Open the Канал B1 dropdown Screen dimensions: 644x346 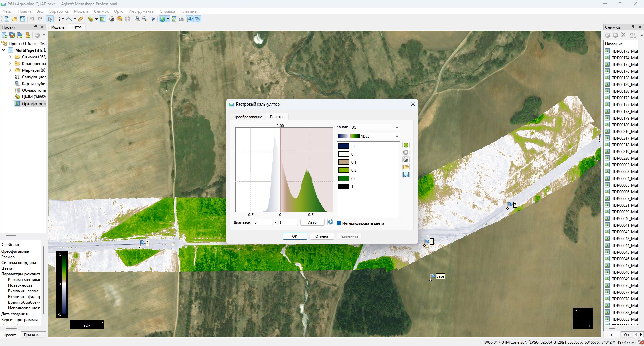(375, 127)
